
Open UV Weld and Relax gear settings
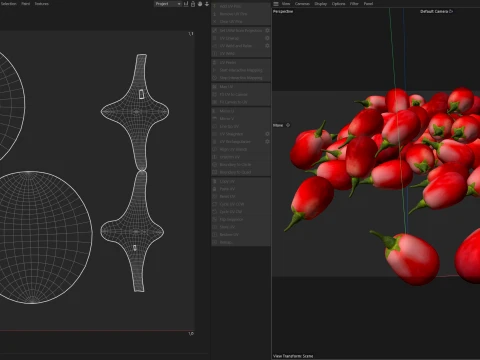(x=267, y=46)
